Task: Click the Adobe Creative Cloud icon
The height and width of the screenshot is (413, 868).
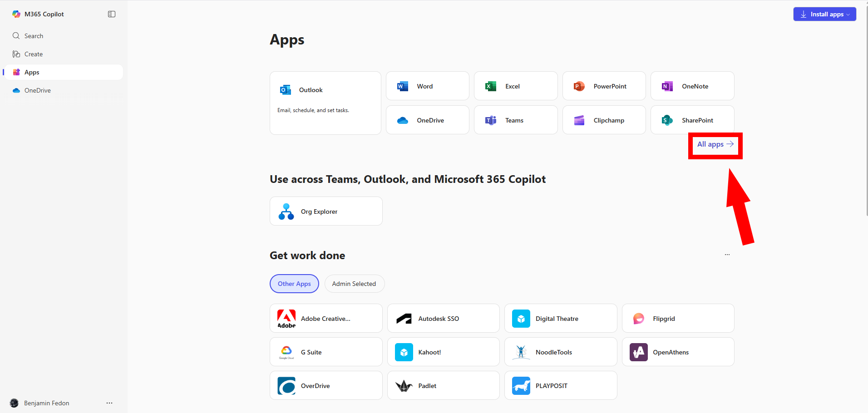Action: point(286,319)
